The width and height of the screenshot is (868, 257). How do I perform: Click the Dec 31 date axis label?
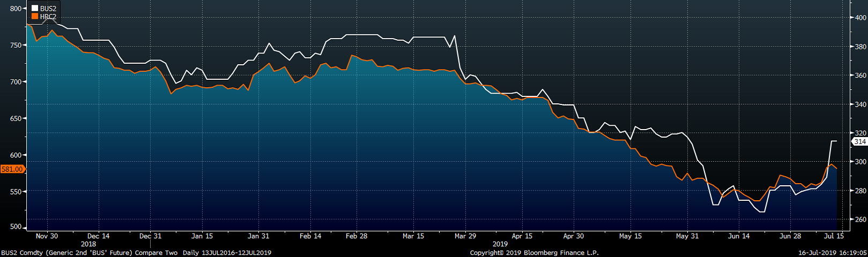[x=150, y=236]
